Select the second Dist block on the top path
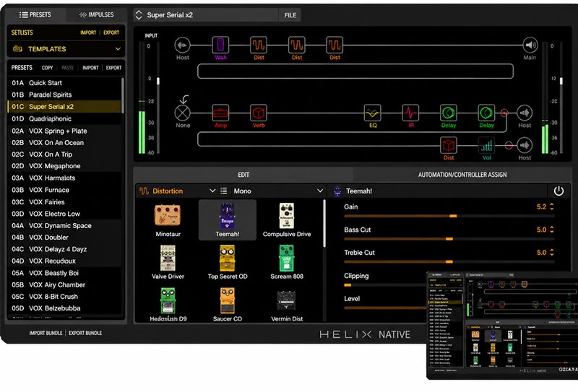Viewport: 578px width, 392px height. click(x=297, y=45)
